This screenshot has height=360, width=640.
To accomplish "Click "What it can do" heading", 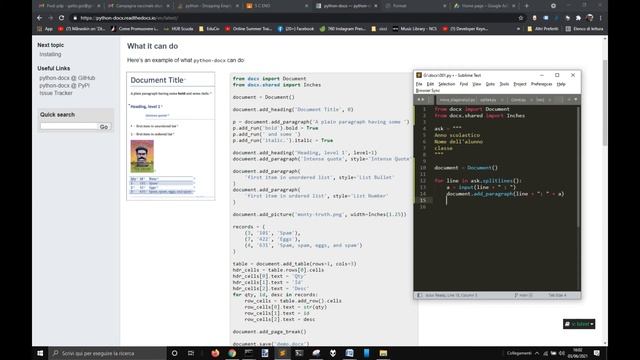I will (x=152, y=46).
